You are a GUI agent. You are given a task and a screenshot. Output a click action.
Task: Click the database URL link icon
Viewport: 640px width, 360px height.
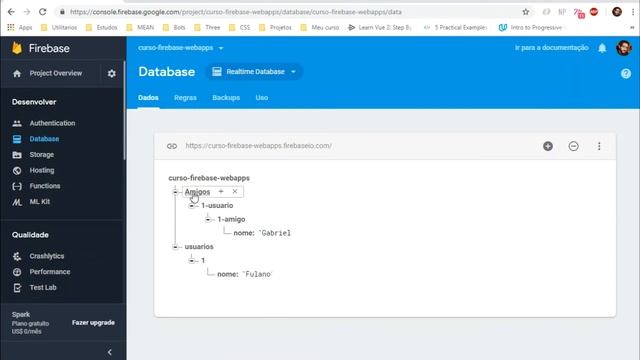(172, 146)
